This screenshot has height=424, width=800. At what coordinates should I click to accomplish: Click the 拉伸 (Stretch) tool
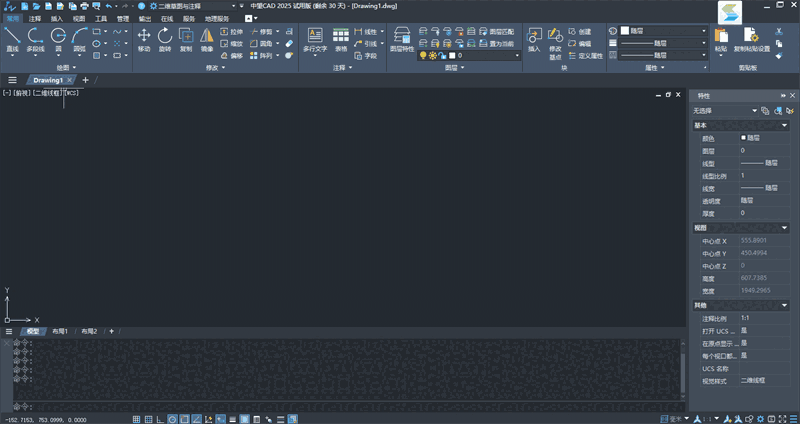pyautogui.click(x=232, y=32)
